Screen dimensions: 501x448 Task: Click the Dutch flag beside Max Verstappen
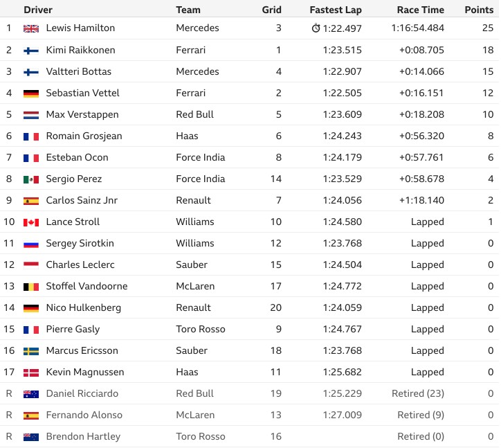tap(31, 115)
